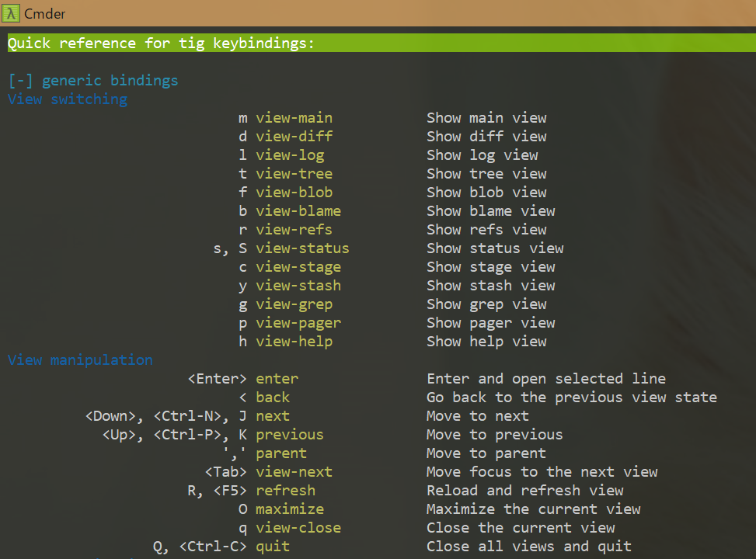Viewport: 756px width, 559px height.
Task: Click the View manipulation section header
Action: point(80,359)
